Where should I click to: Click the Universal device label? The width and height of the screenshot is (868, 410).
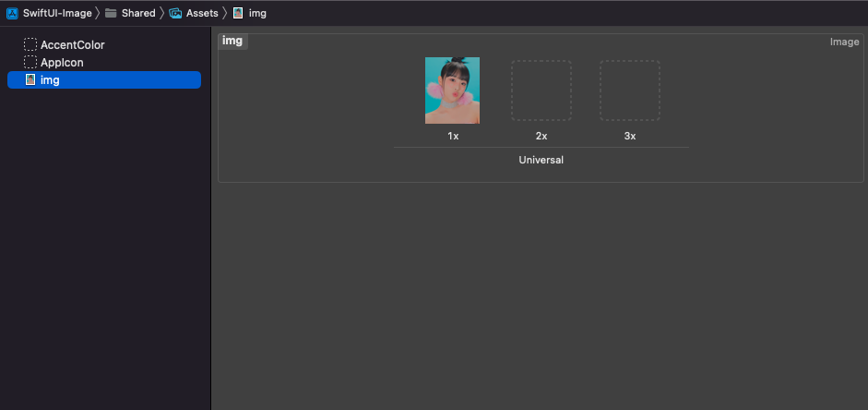(x=541, y=160)
